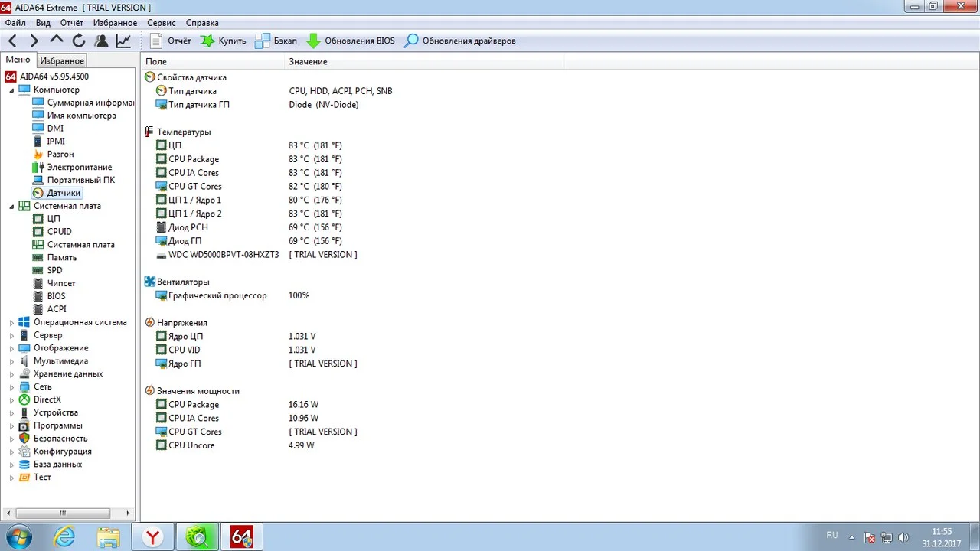Select CPUID under Системная плата
This screenshot has width=980, height=551.
(x=59, y=231)
